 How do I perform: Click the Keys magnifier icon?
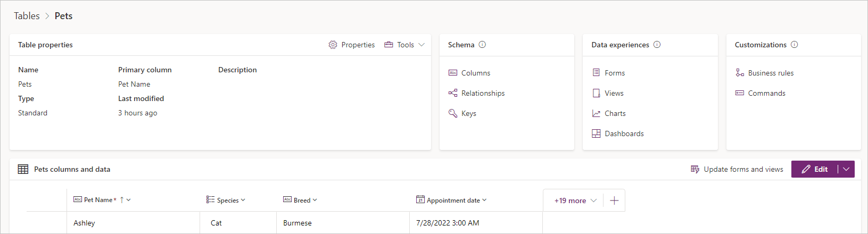point(453,113)
